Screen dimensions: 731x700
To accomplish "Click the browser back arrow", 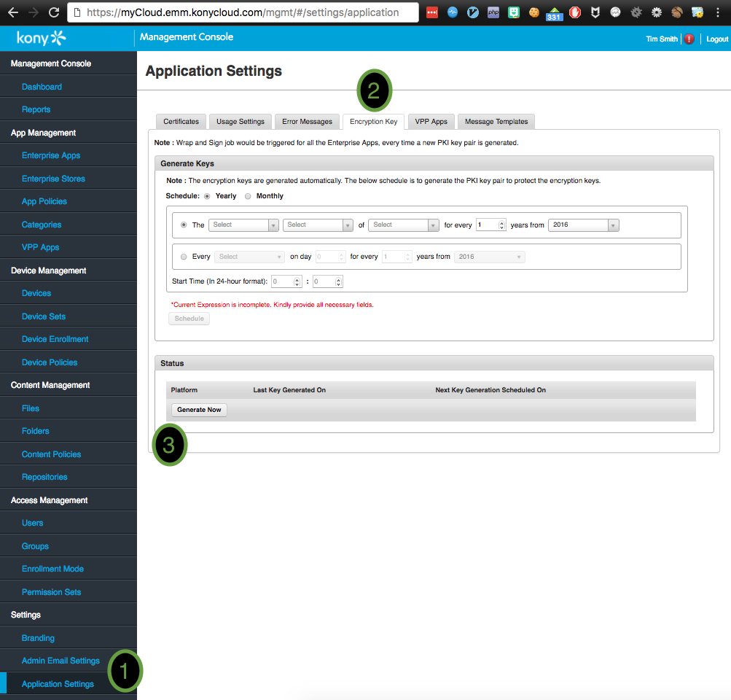I will coord(13,12).
